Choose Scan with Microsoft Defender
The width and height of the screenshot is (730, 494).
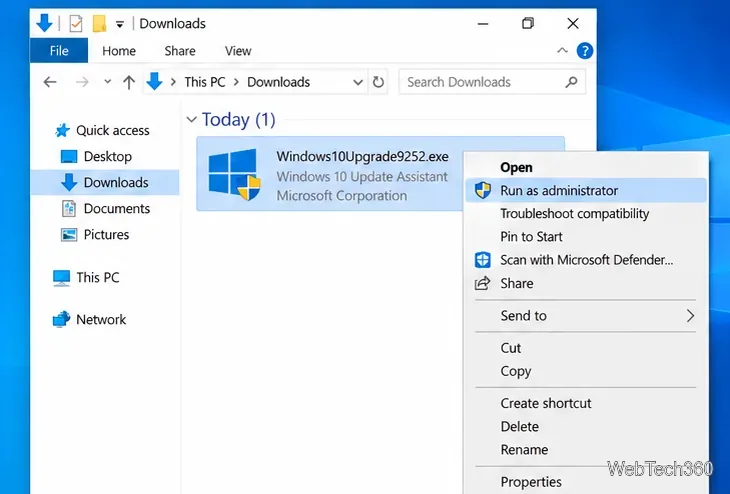pyautogui.click(x=586, y=260)
